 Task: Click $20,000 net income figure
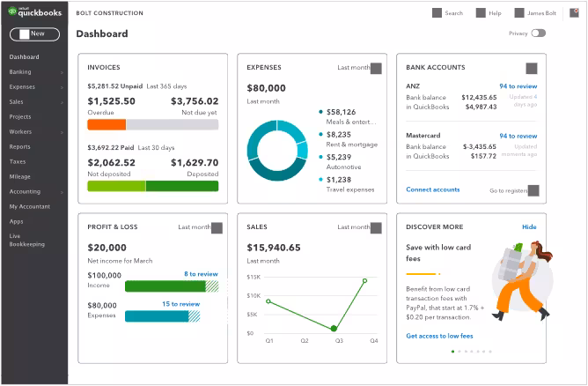pos(107,248)
